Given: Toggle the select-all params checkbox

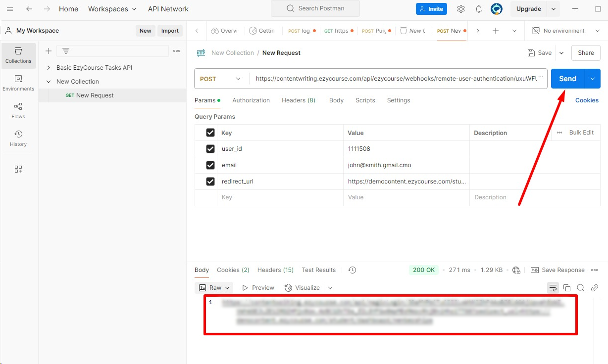Looking at the screenshot, I should point(210,133).
